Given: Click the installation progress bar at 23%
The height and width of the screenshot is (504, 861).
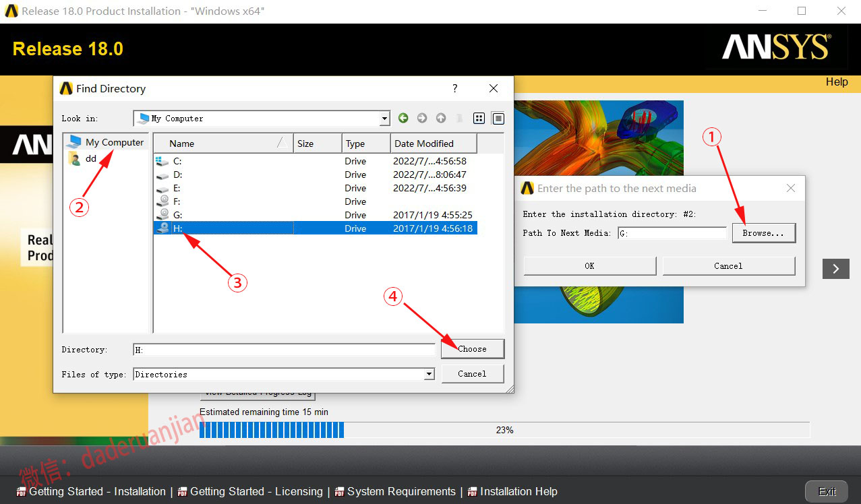Looking at the screenshot, I should 504,430.
